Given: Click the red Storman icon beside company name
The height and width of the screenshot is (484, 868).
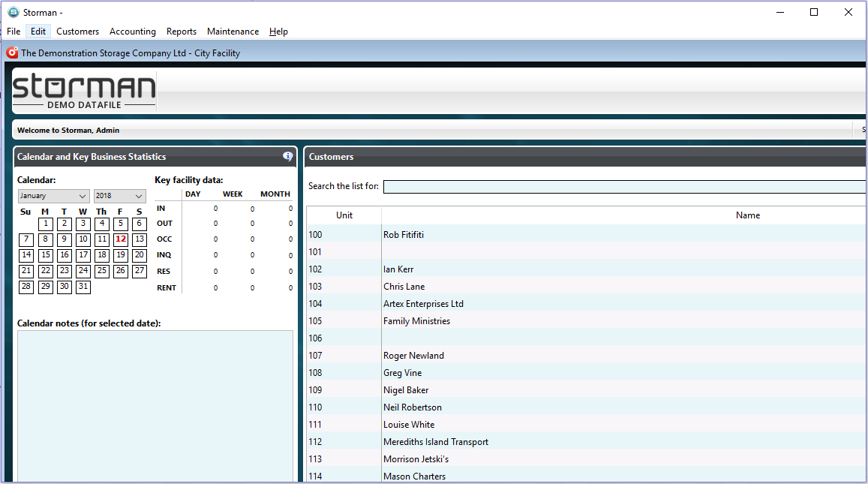Looking at the screenshot, I should pyautogui.click(x=12, y=53).
